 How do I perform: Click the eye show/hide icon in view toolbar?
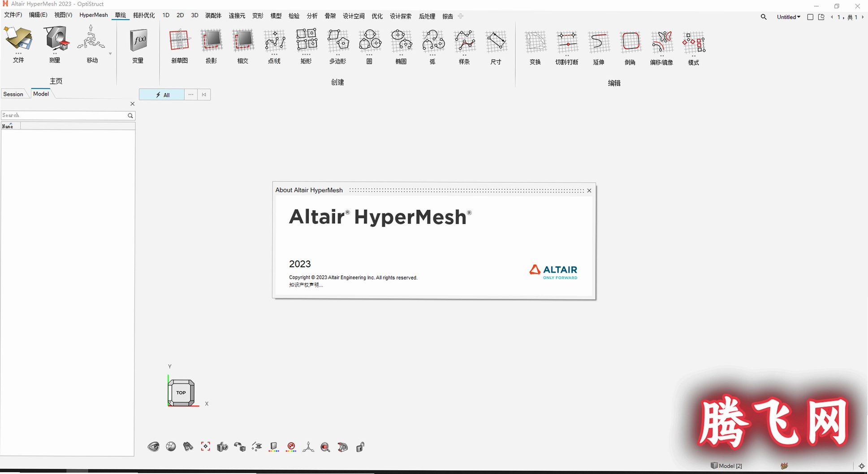153,447
